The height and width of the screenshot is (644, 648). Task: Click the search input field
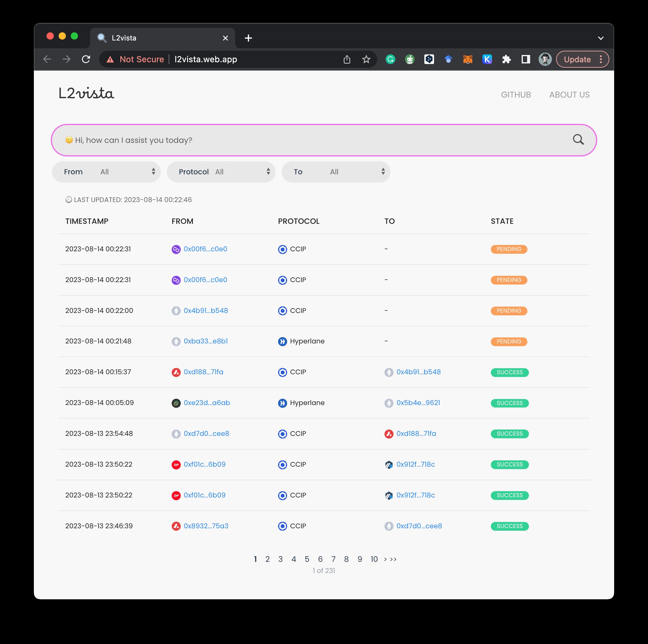coord(323,140)
